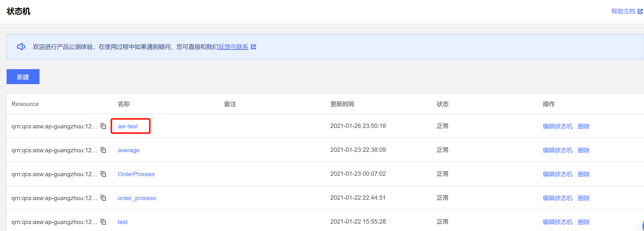Click the resource qrn text in OrderProcess row
Screen dimensions: 644x231
click(x=54, y=174)
